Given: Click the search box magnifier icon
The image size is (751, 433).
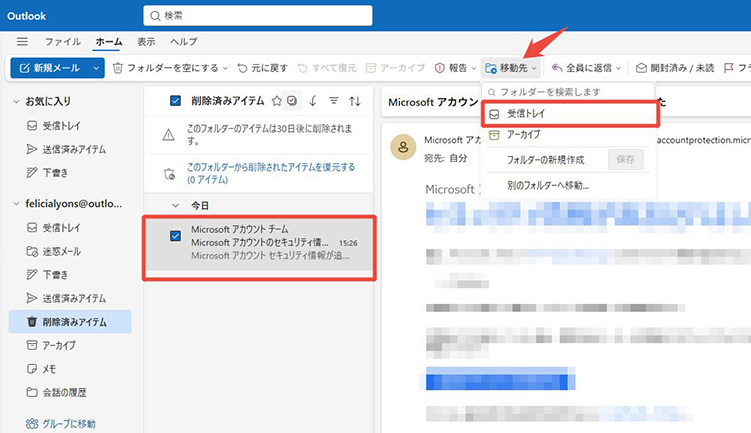Looking at the screenshot, I should click(x=155, y=16).
